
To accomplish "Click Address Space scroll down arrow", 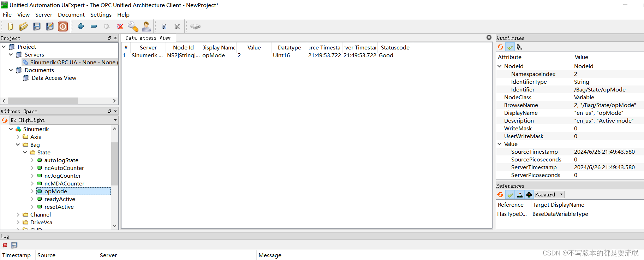I will (114, 226).
